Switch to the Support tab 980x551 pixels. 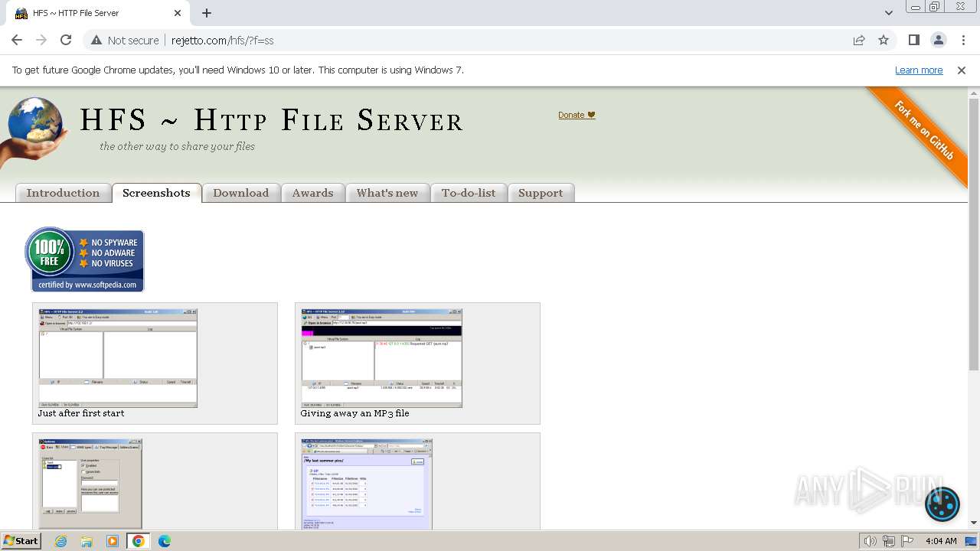coord(541,193)
